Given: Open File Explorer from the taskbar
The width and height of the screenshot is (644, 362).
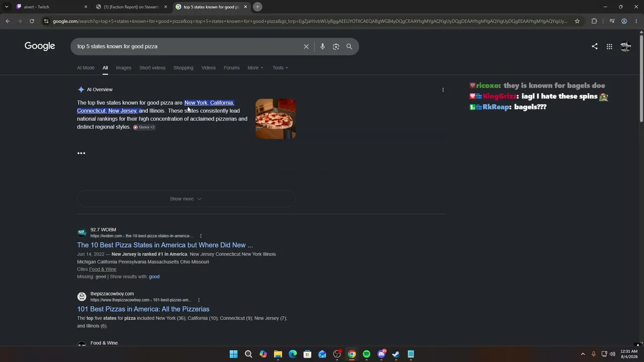Looking at the screenshot, I should tap(278, 354).
